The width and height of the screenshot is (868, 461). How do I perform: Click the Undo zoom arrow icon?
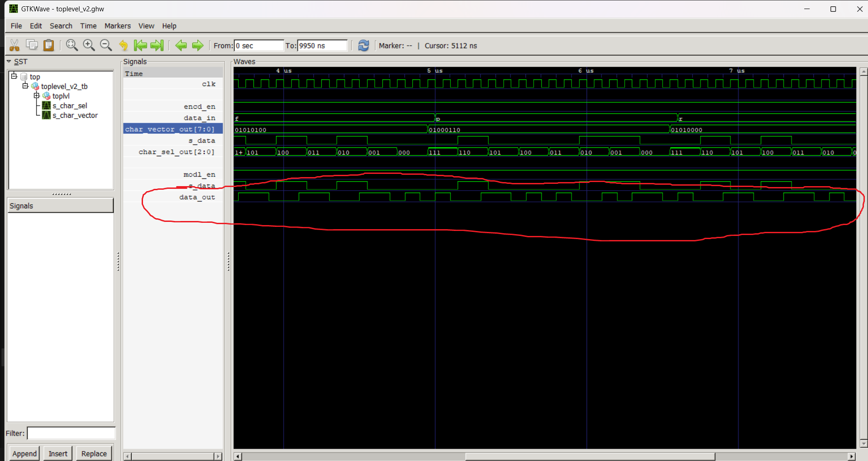[x=123, y=45]
